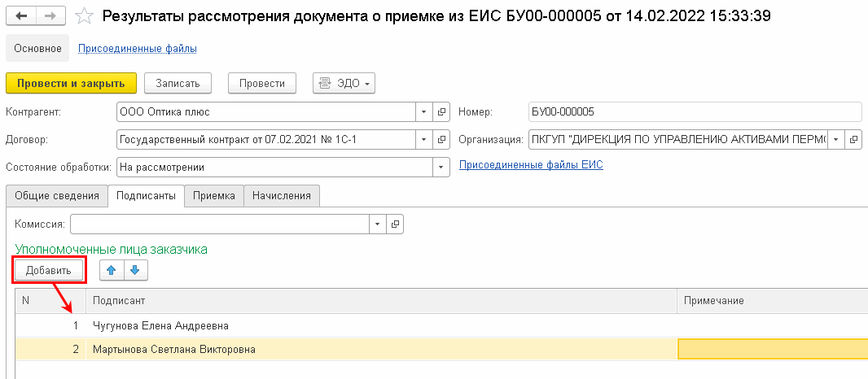Image resolution: width=868 pixels, height=379 pixels.
Task: Open the Организация record form icon
Action: 853,140
